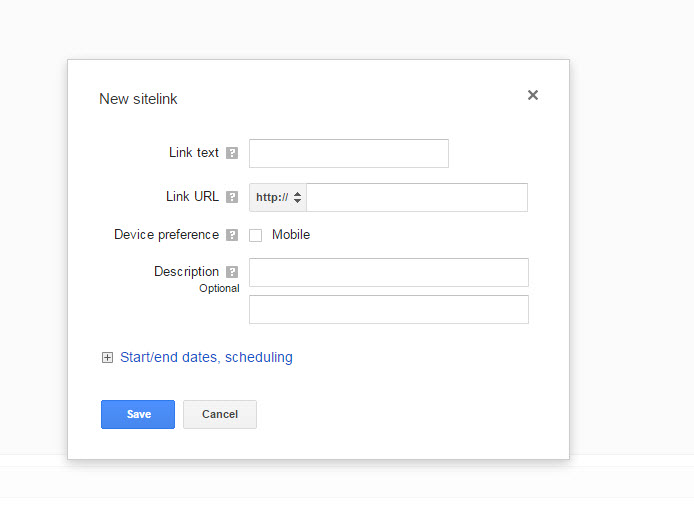
Task: Click first Description line field
Action: click(x=389, y=272)
